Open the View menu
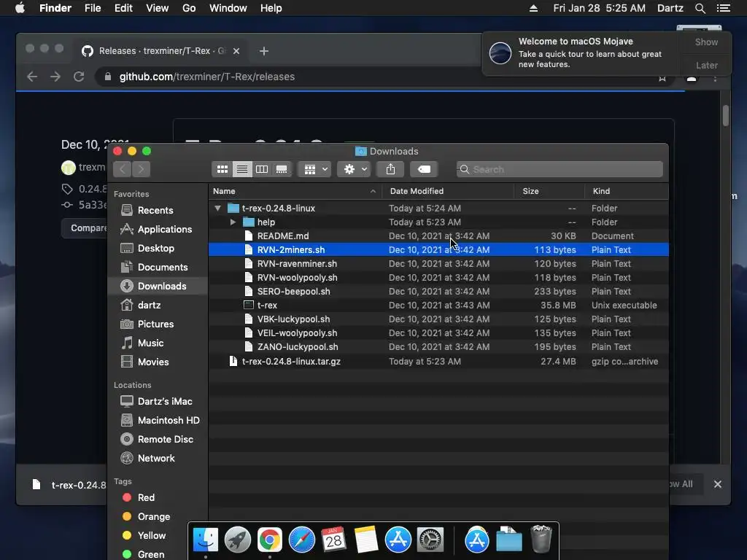Viewport: 747px width, 560px height. click(x=158, y=8)
